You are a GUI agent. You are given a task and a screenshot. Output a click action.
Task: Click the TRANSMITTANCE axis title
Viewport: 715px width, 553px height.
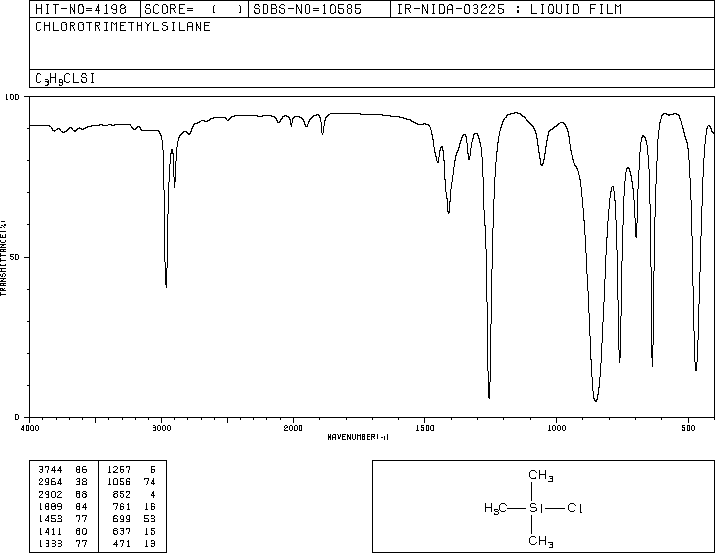pyautogui.click(x=3, y=258)
